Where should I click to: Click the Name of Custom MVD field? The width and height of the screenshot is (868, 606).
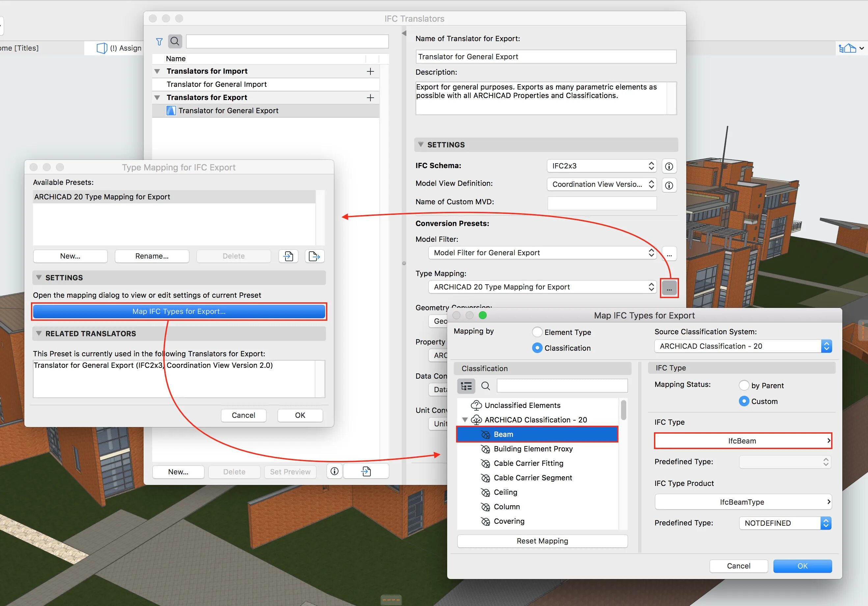(x=602, y=203)
